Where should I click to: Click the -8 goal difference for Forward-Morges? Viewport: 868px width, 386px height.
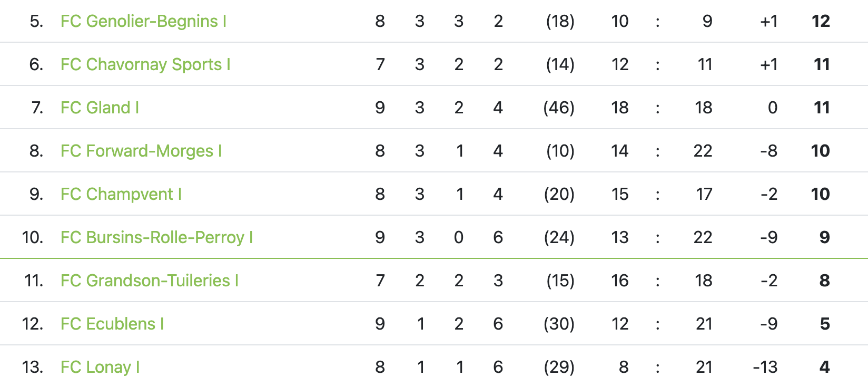pos(769,151)
